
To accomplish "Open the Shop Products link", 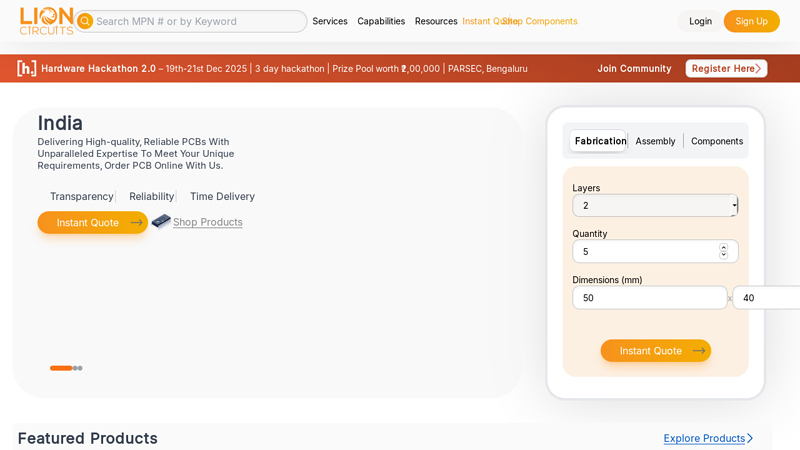I will pyautogui.click(x=208, y=222).
